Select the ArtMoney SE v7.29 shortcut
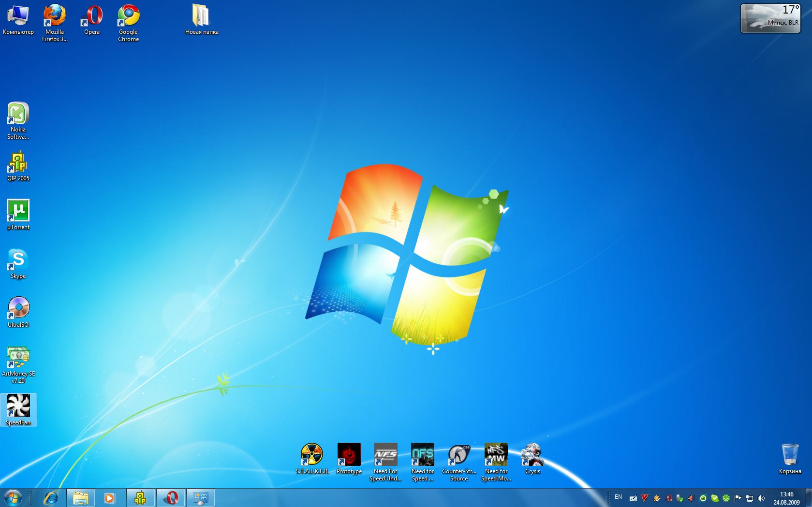812x507 pixels. tap(18, 358)
